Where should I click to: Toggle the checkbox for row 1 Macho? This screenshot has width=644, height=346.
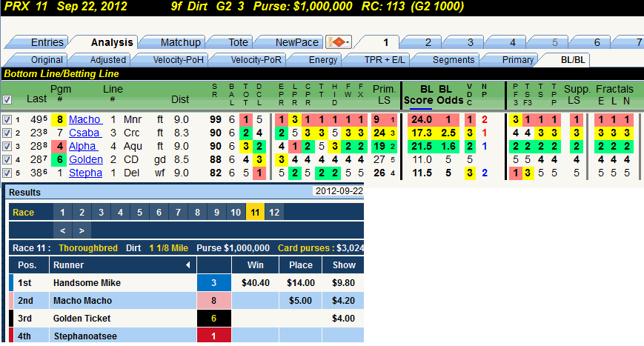(x=7, y=119)
